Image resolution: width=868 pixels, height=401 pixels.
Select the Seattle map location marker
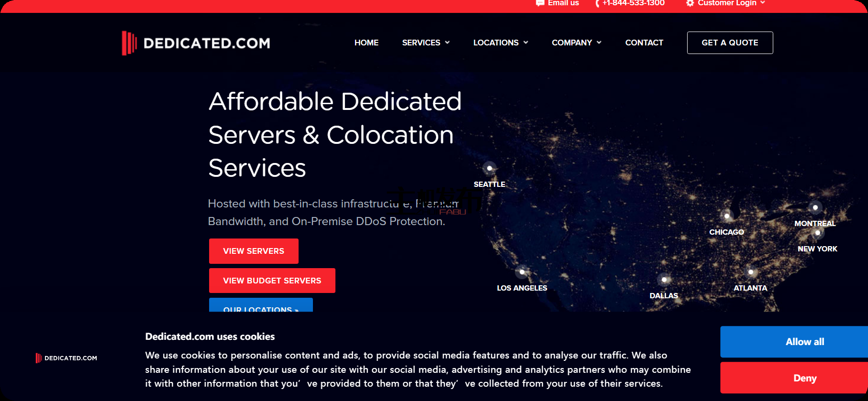tap(490, 168)
